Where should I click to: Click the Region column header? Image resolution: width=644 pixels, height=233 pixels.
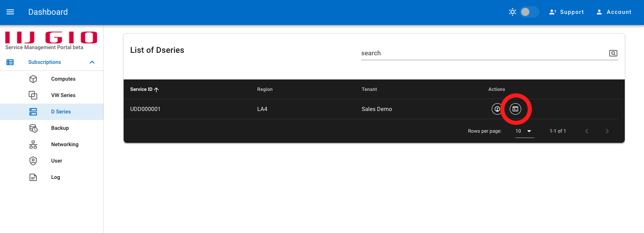click(x=265, y=89)
